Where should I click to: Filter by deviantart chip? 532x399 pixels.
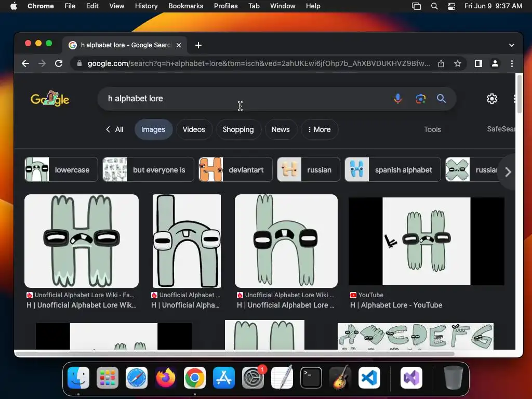235,170
